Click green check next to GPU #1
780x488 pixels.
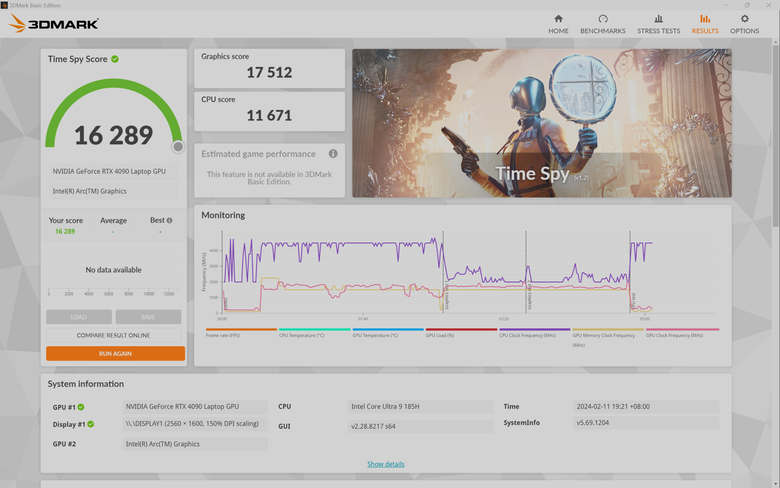81,407
